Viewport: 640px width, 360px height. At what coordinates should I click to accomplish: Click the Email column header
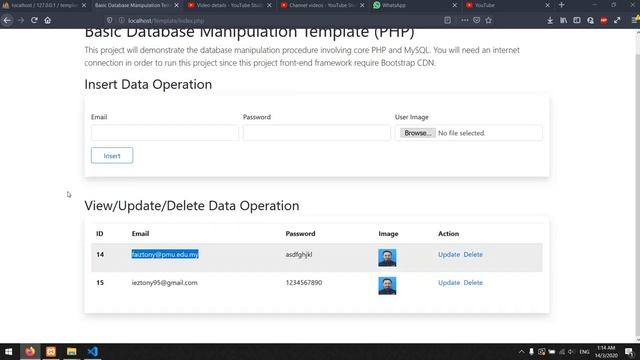click(140, 233)
